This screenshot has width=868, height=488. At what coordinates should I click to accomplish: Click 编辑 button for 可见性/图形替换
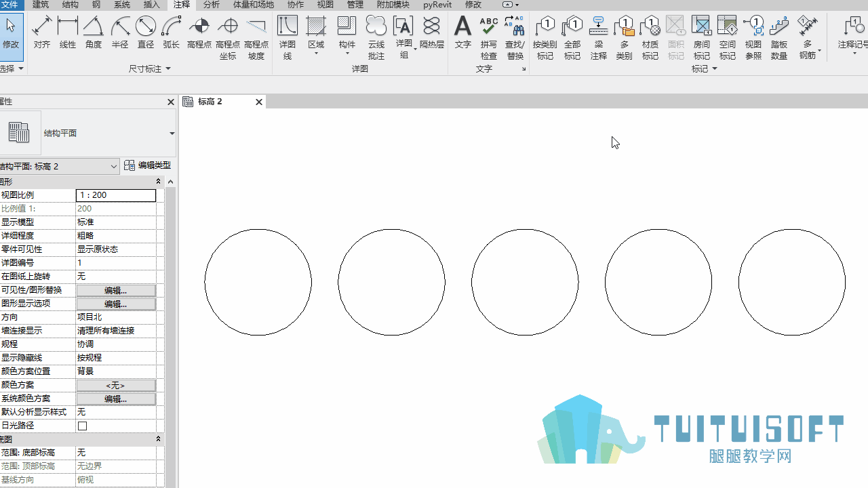(x=116, y=290)
